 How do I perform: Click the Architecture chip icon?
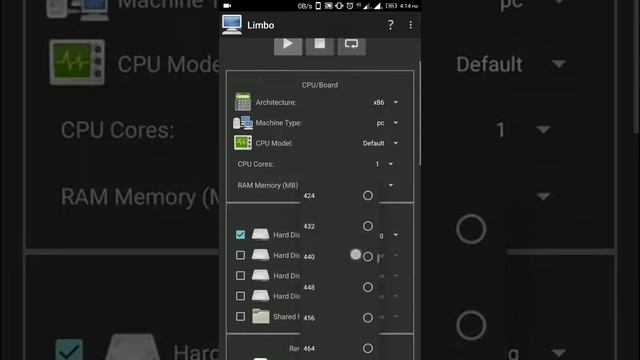point(243,102)
